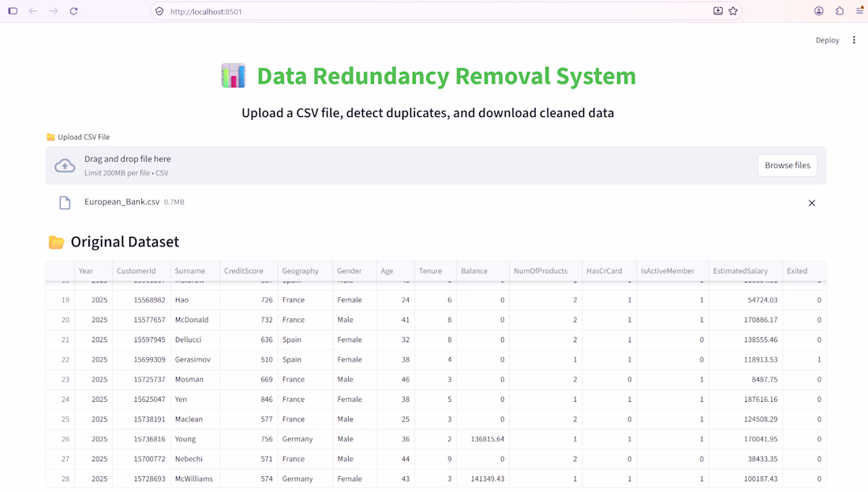Click the Balance column header

[483, 271]
